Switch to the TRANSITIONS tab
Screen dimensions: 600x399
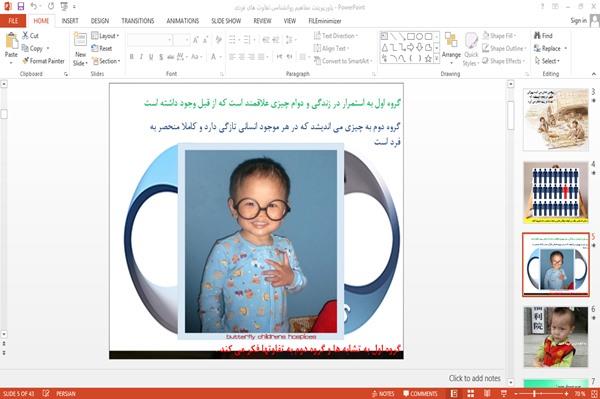(138, 21)
